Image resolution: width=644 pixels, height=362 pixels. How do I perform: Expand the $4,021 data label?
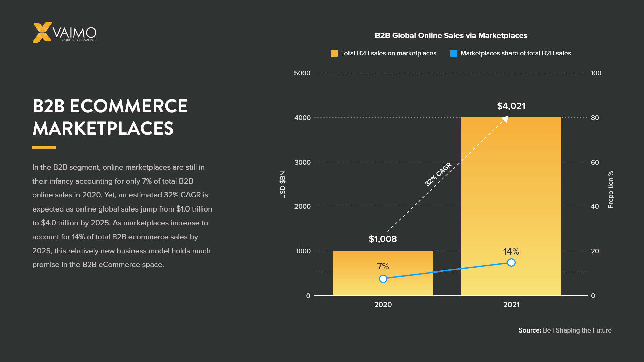point(511,106)
